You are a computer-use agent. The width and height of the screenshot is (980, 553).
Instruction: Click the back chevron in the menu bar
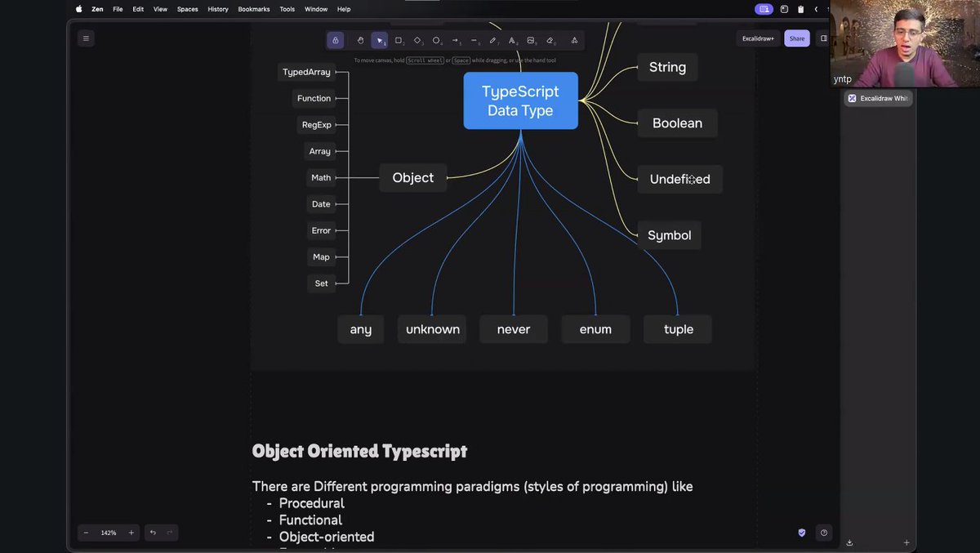[816, 9]
